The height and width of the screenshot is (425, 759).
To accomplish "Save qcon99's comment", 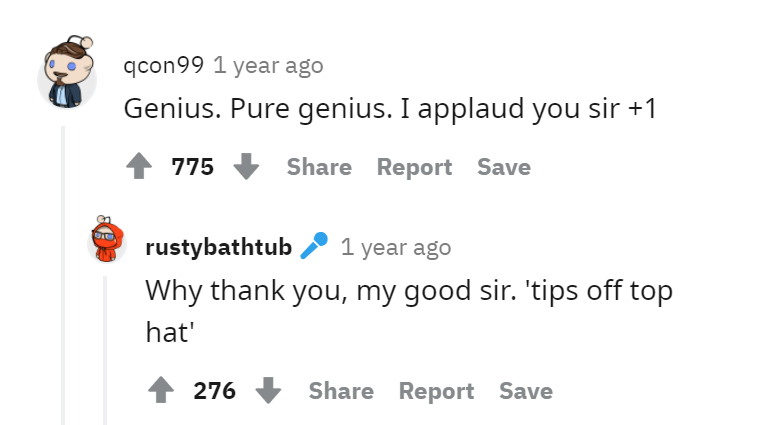I will pyautogui.click(x=504, y=167).
